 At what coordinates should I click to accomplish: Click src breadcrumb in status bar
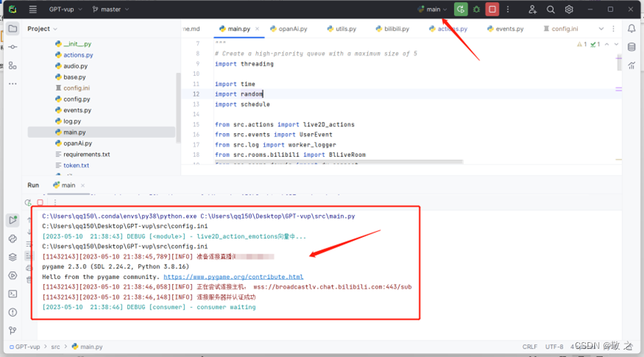55,347
